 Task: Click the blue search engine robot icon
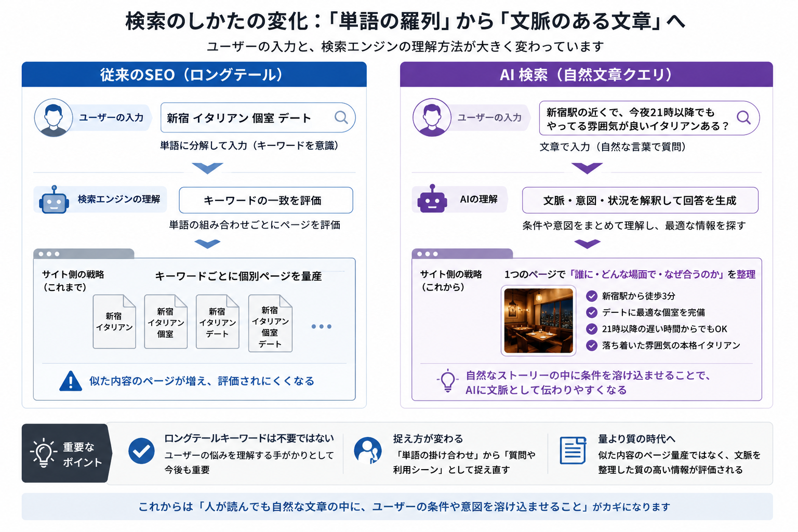54,200
